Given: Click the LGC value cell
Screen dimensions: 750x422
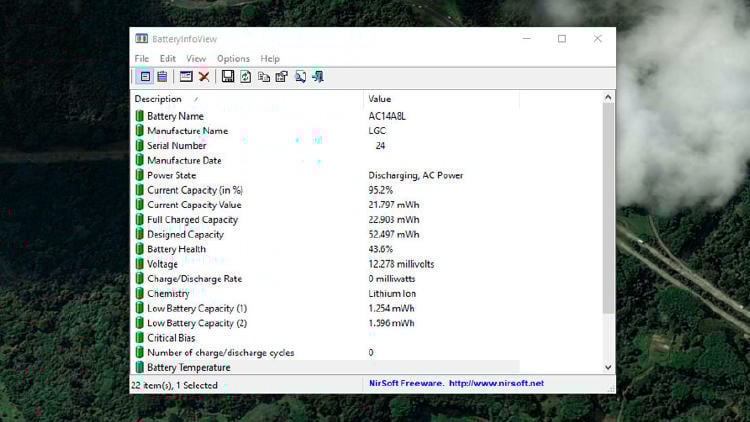Looking at the screenshot, I should [377, 131].
